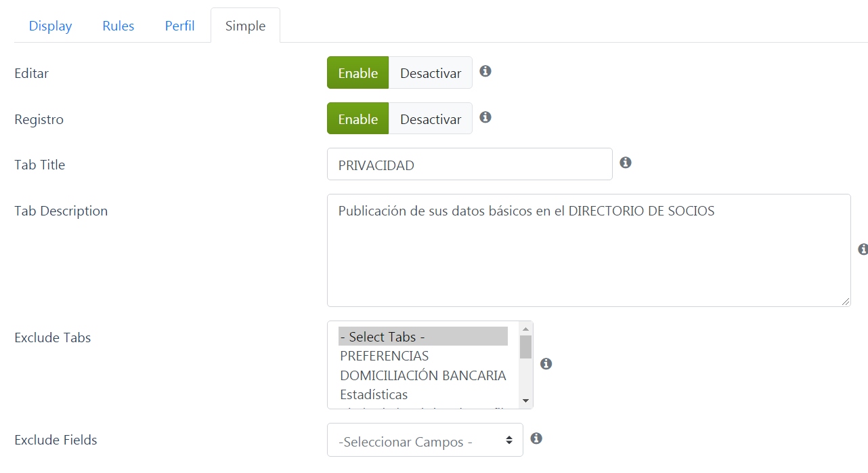Viewport: 868px width, 473px height.
Task: Click the Tab Description label
Action: point(61,211)
